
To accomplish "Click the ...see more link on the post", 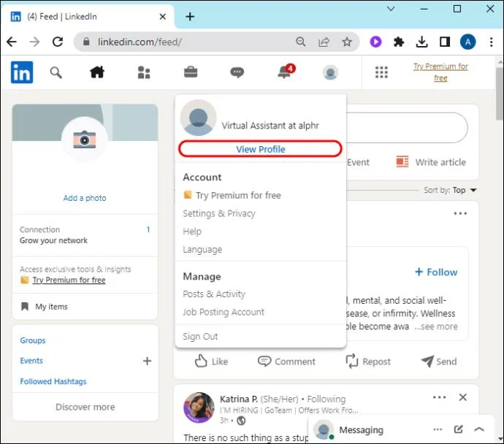I will click(x=436, y=326).
